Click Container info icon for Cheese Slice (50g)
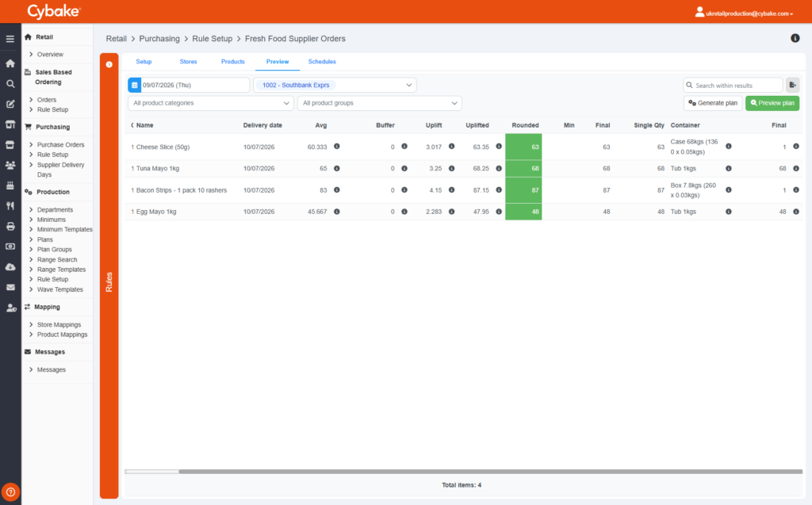The height and width of the screenshot is (505, 812). coord(729,147)
